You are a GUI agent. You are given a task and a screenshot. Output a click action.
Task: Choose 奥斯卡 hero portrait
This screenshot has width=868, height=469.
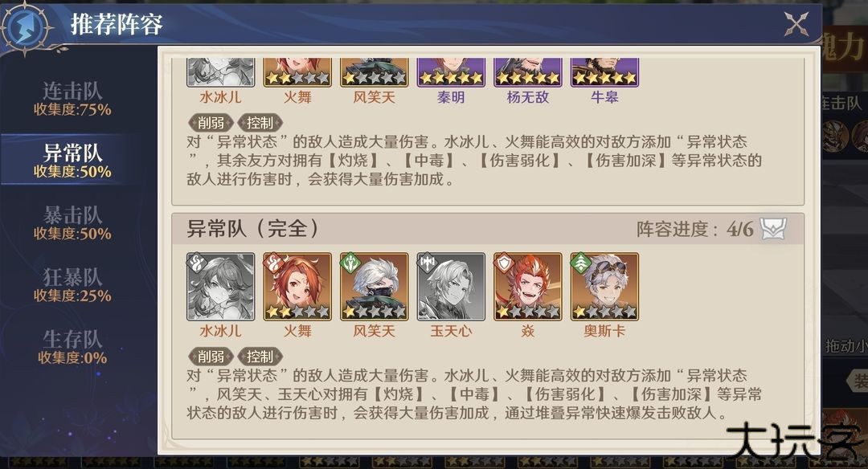[x=605, y=287]
